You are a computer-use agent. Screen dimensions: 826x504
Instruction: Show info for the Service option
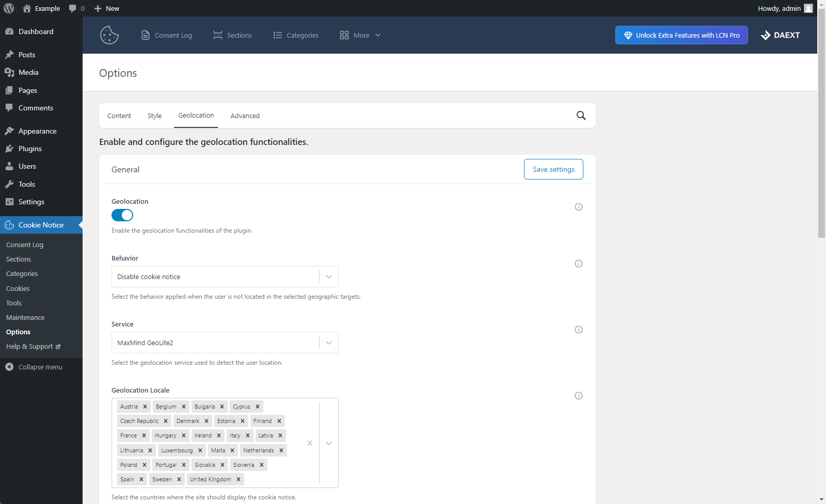(579, 330)
